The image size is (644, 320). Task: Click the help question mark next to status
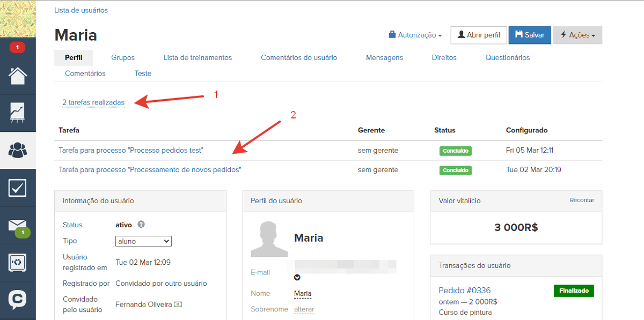click(x=141, y=225)
